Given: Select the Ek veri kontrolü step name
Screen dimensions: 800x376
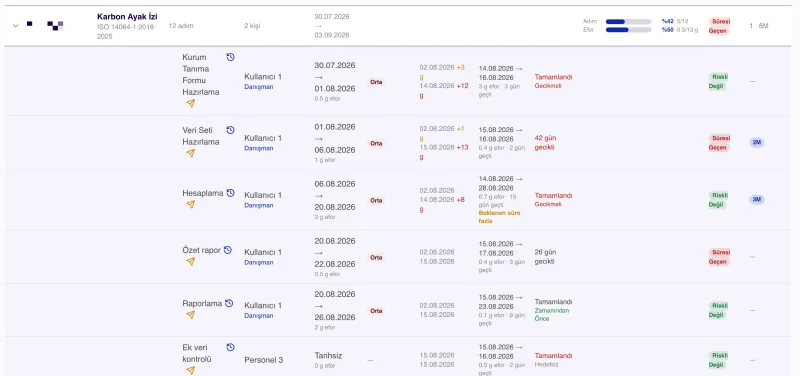Looking at the screenshot, I should pos(197,353).
